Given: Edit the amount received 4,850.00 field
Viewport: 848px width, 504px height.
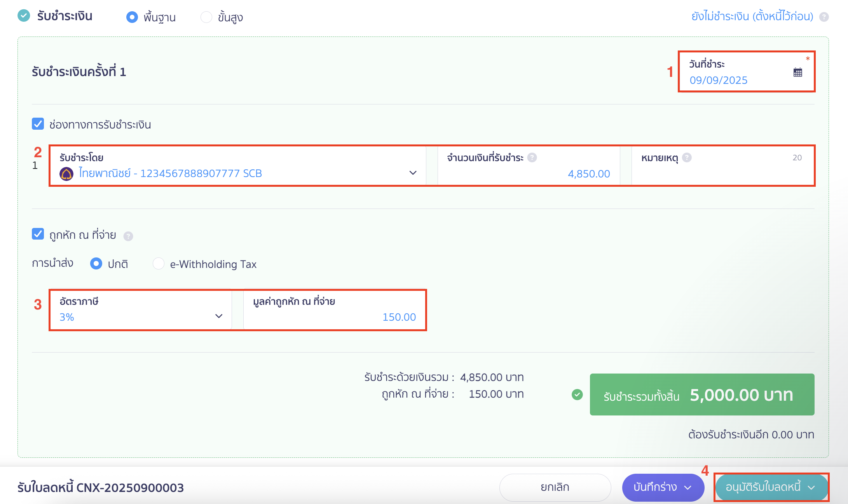Looking at the screenshot, I should tap(529, 166).
